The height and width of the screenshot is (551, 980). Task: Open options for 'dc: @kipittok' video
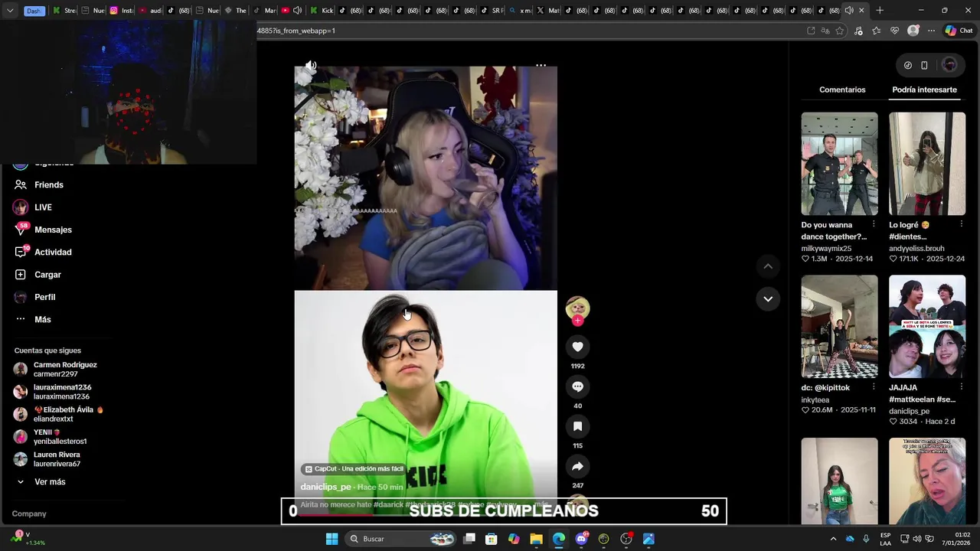(x=874, y=387)
